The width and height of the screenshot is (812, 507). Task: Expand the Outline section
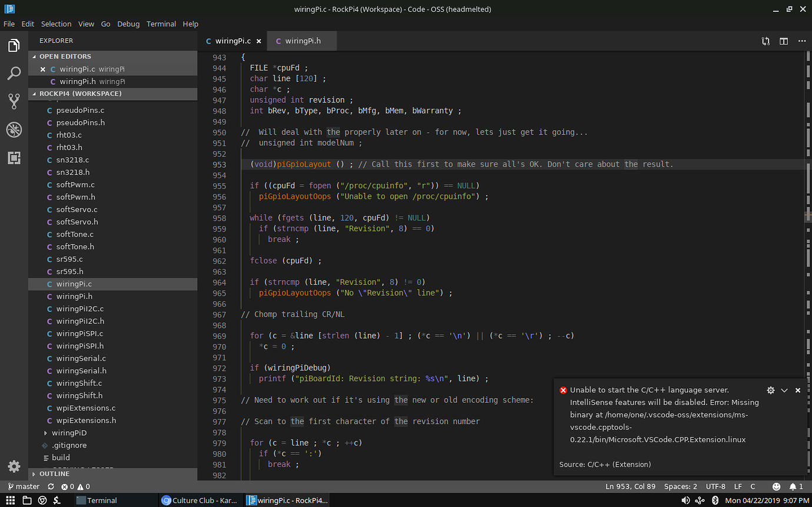coord(113,473)
